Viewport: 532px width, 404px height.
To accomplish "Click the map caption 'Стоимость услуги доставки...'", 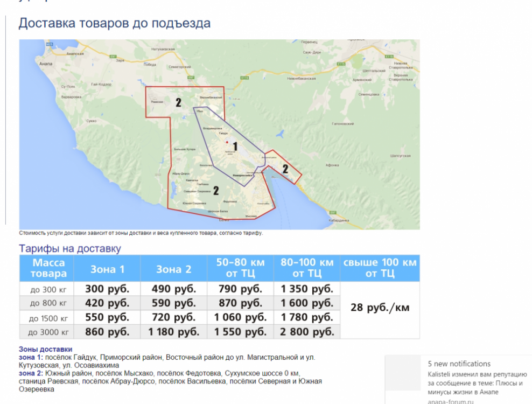I will 141,233.
